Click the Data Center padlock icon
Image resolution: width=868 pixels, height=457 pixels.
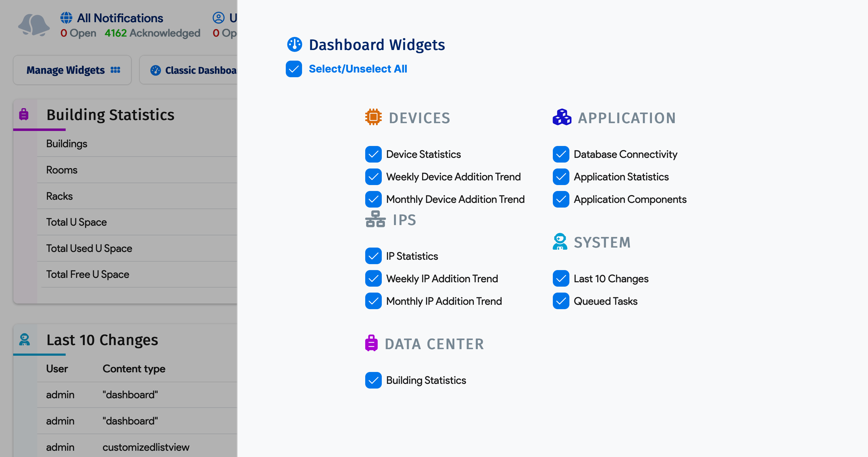[372, 343]
